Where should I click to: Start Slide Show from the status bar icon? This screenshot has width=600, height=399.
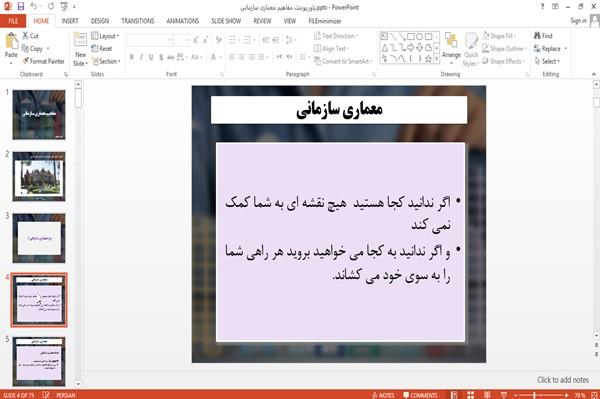(504, 395)
